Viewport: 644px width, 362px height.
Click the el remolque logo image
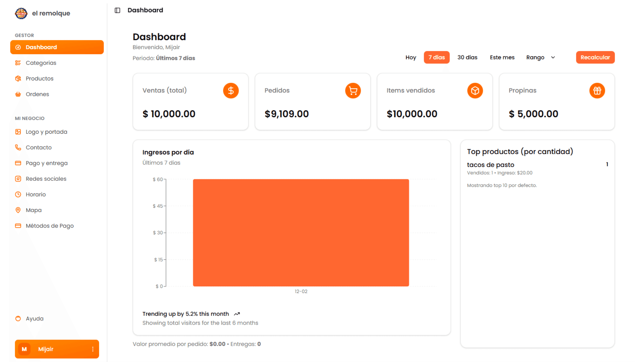pos(21,13)
